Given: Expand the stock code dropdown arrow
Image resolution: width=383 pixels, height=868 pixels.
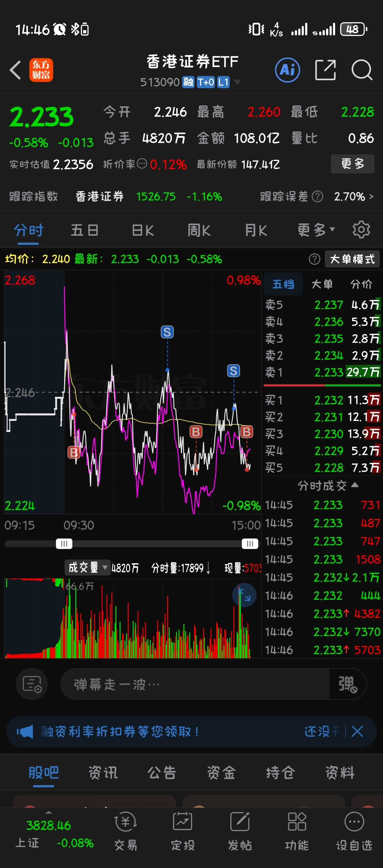Looking at the screenshot, I should [x=237, y=82].
